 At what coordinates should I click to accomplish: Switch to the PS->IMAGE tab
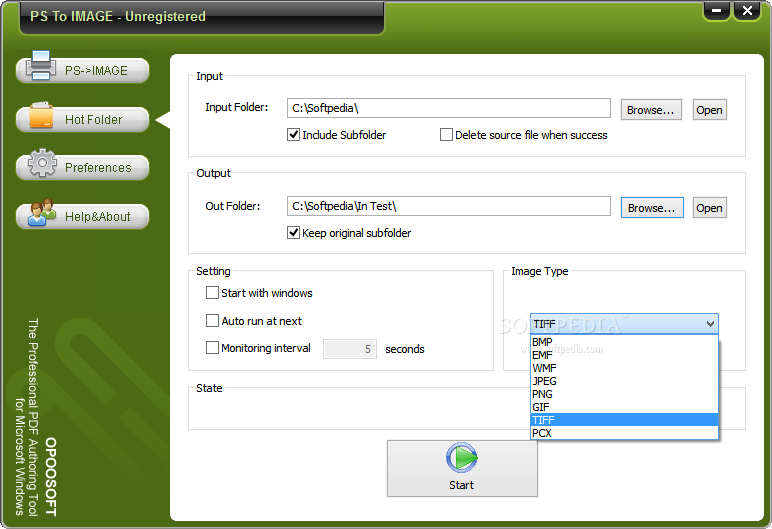pos(83,70)
